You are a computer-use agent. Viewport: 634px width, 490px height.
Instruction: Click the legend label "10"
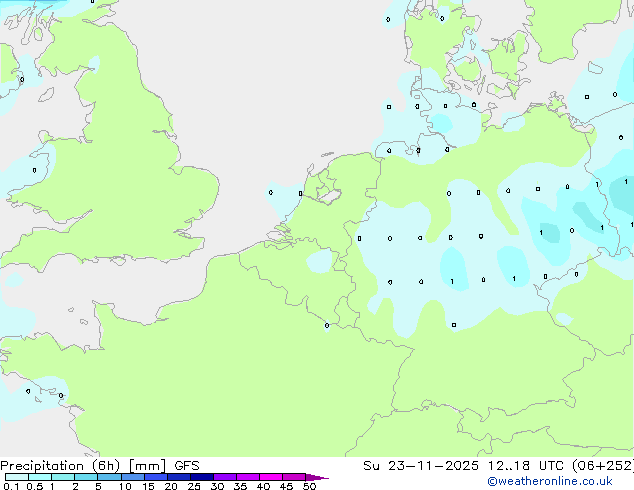click(x=125, y=486)
